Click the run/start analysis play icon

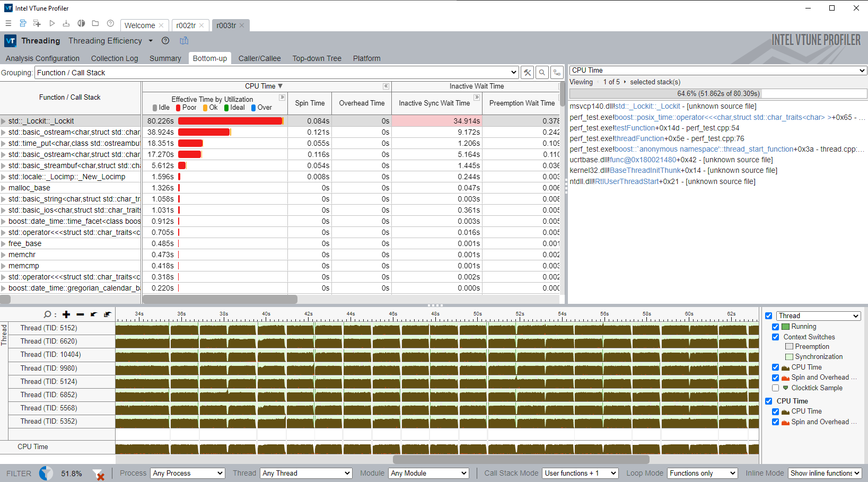tap(52, 23)
